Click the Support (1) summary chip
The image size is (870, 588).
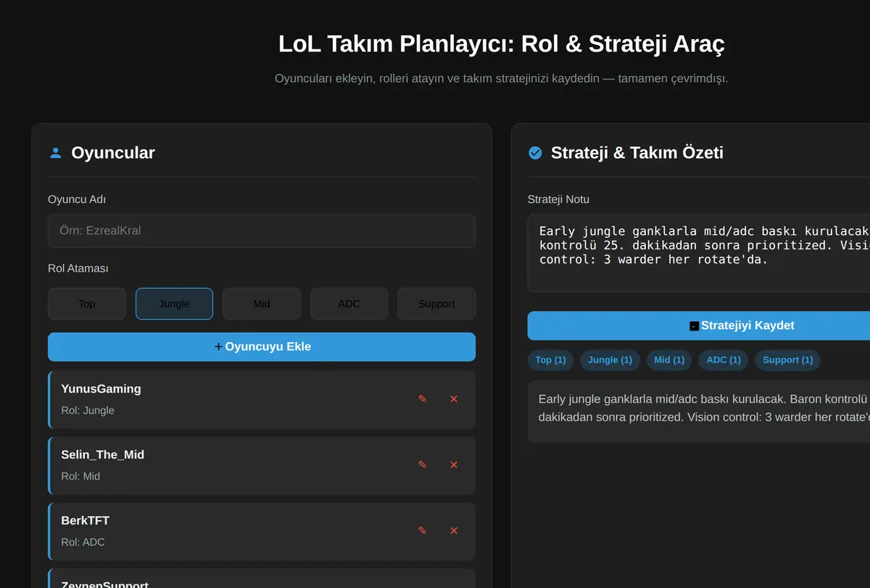click(789, 360)
